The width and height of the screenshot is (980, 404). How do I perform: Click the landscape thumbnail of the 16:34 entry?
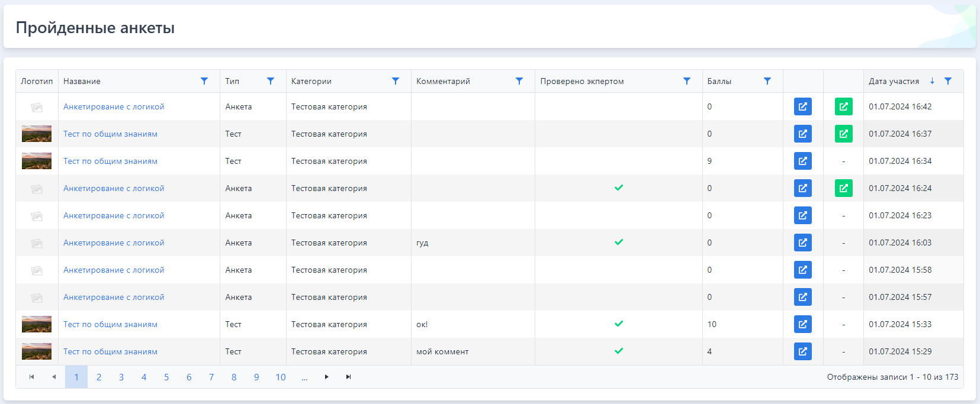click(x=37, y=161)
